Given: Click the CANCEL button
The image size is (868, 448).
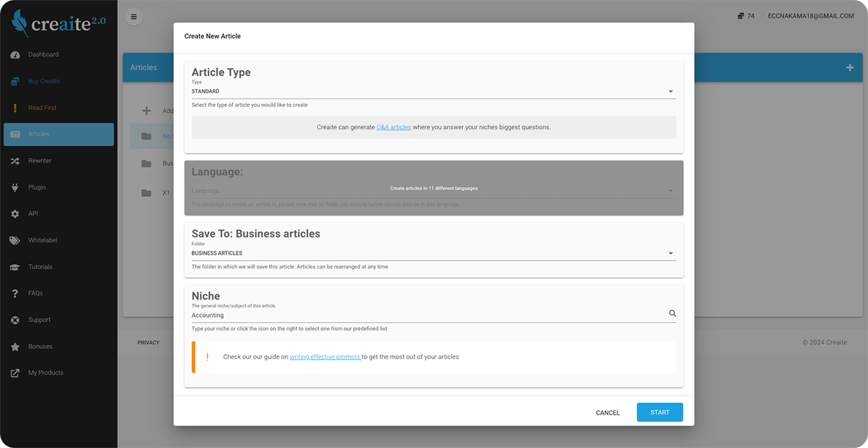Looking at the screenshot, I should click(x=608, y=413).
